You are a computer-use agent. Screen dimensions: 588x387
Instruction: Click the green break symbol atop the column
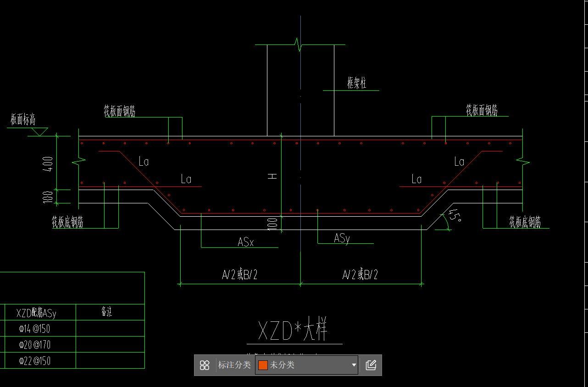coord(299,45)
